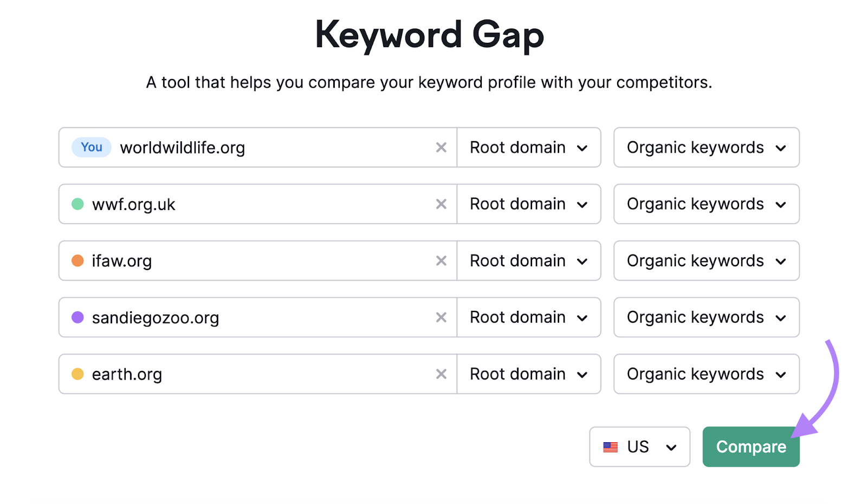Viewport: 867px width, 504px height.
Task: Click the sandiegozoo.org domain input field
Action: 244,317
